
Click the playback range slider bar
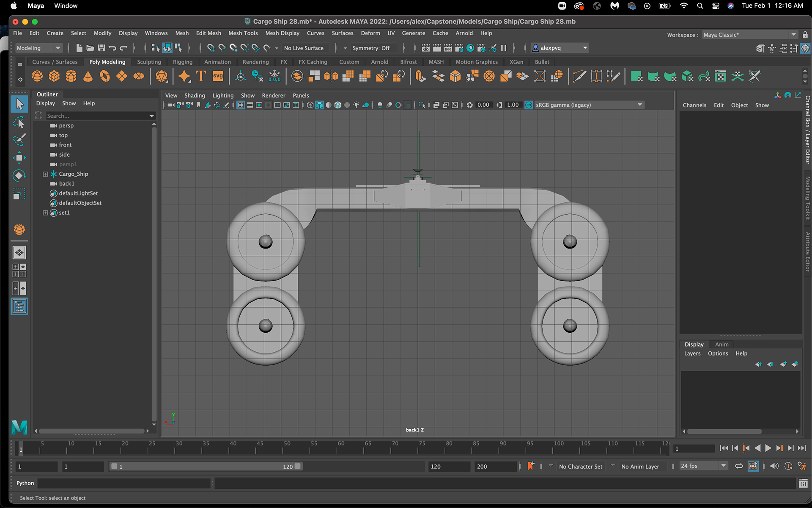pyautogui.click(x=206, y=467)
